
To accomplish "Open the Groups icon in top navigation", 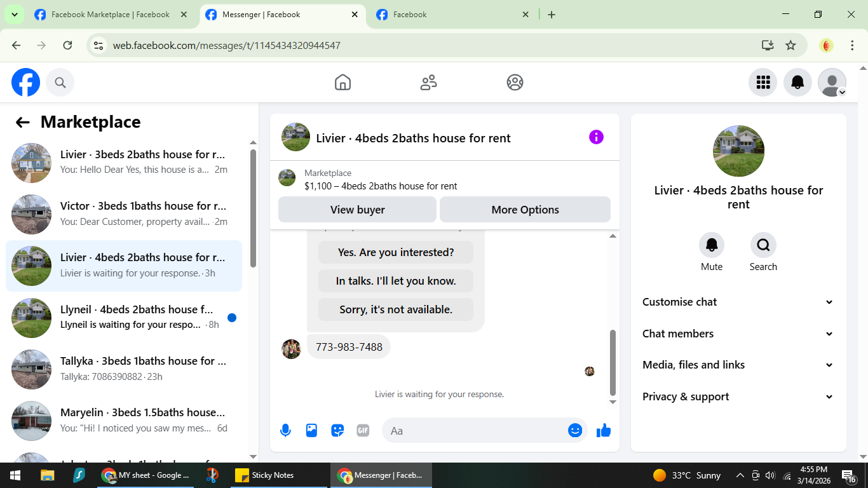I will click(x=515, y=83).
